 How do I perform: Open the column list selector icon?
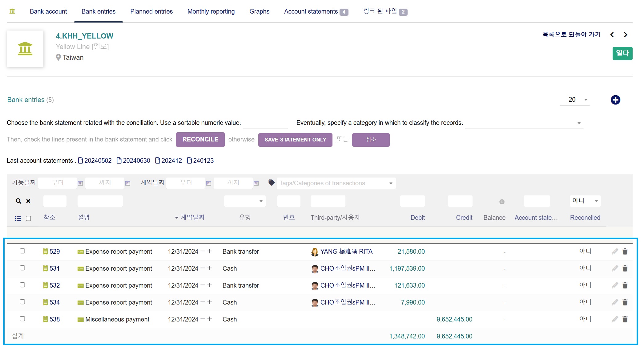tap(18, 219)
